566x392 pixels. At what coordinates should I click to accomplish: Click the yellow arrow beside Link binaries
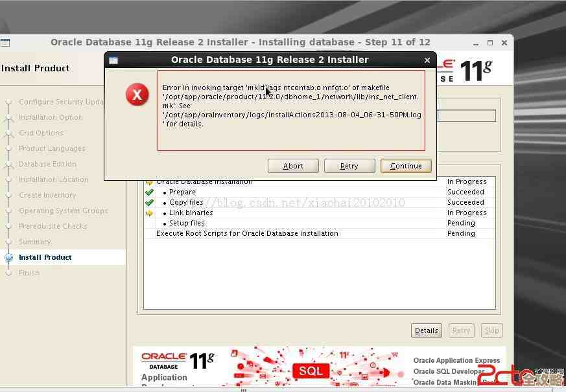(150, 213)
